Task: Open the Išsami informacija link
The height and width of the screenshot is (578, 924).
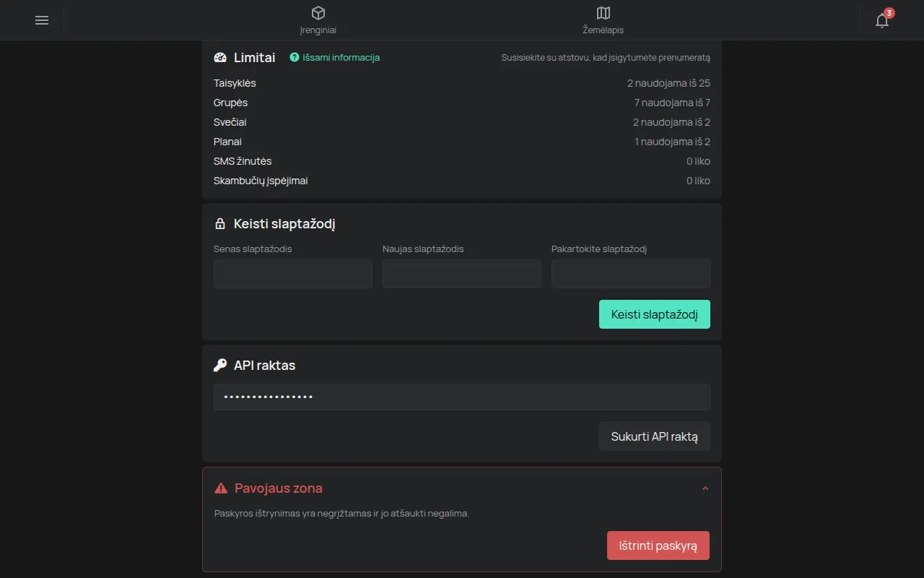Action: click(341, 57)
